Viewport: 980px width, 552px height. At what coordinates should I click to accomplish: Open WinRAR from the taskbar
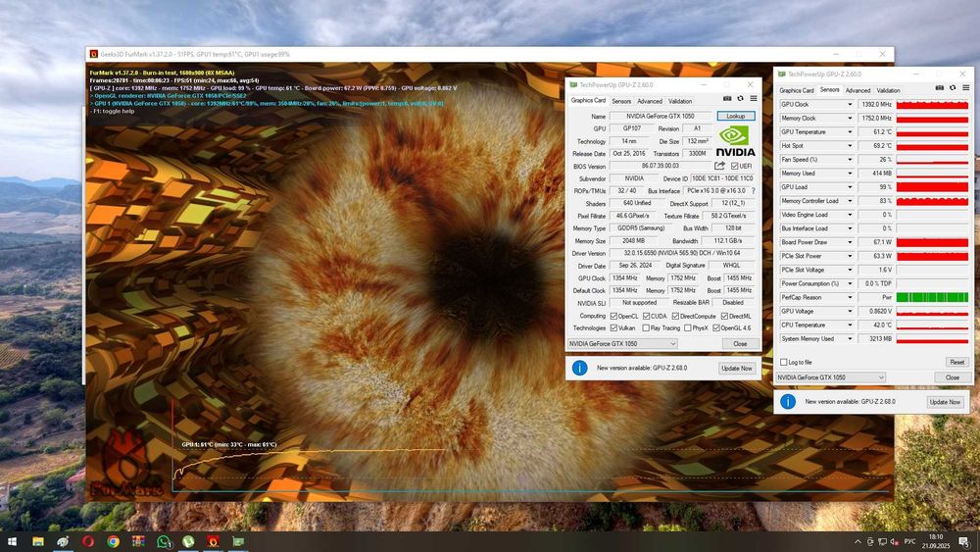(x=138, y=541)
